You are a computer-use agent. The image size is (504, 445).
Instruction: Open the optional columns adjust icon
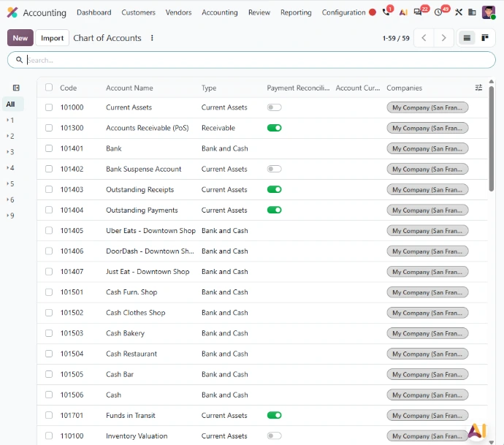pyautogui.click(x=478, y=88)
